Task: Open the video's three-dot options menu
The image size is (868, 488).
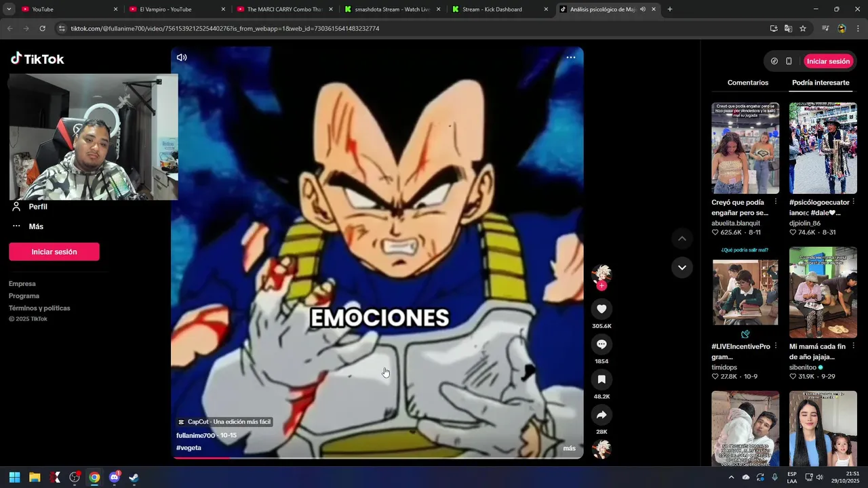Action: (x=571, y=58)
